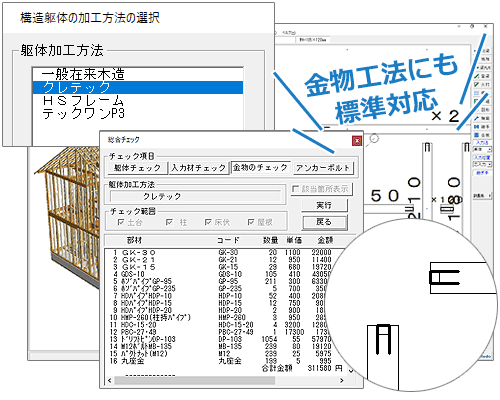Click the horizontal scrollbar thumb in parts list
The width and height of the screenshot is (500, 400).
(195, 380)
